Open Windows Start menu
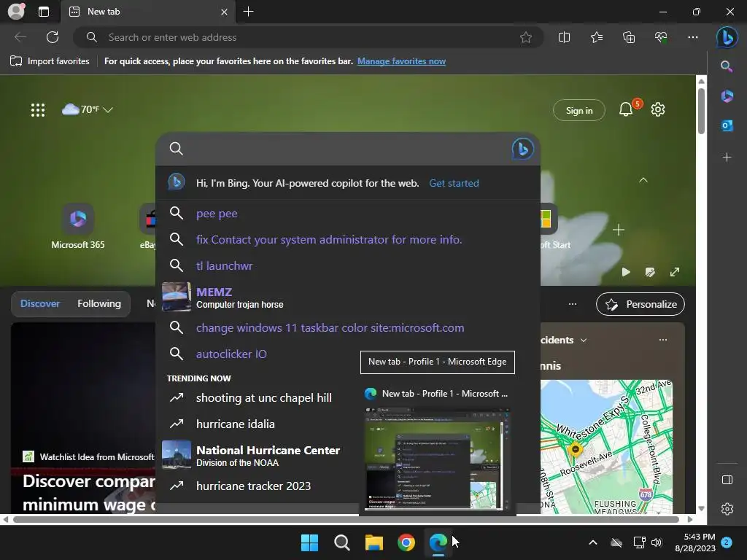 309,542
